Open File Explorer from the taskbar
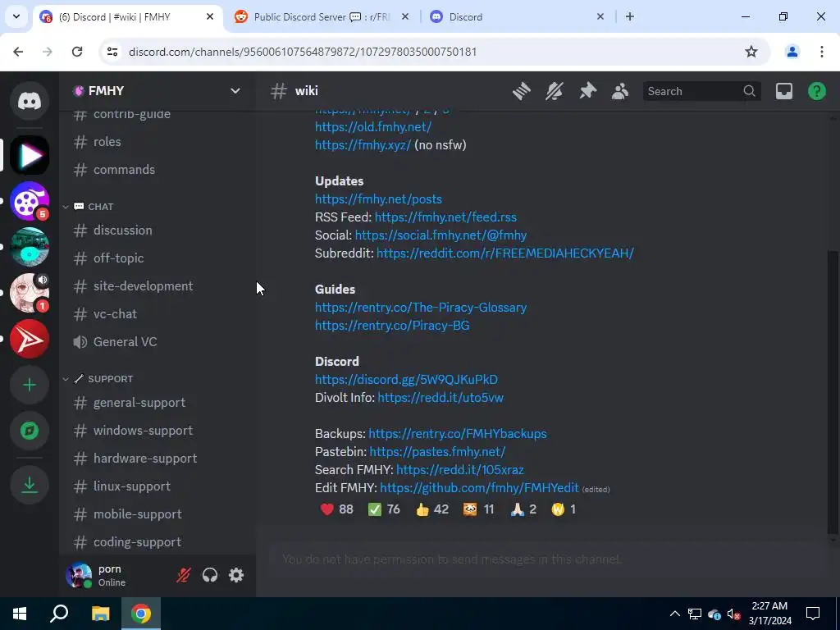This screenshot has height=630, width=840. tap(100, 614)
